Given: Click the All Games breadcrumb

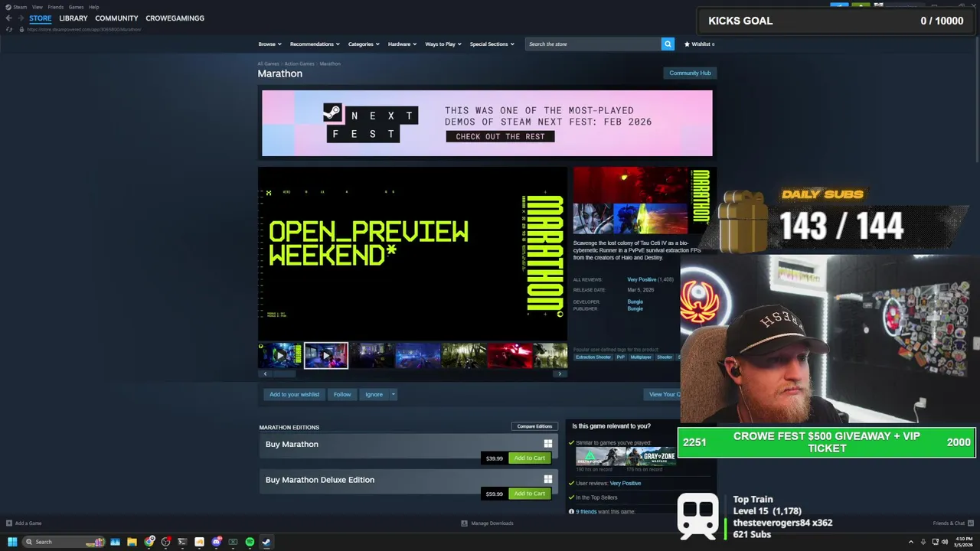Looking at the screenshot, I should pyautogui.click(x=268, y=64).
